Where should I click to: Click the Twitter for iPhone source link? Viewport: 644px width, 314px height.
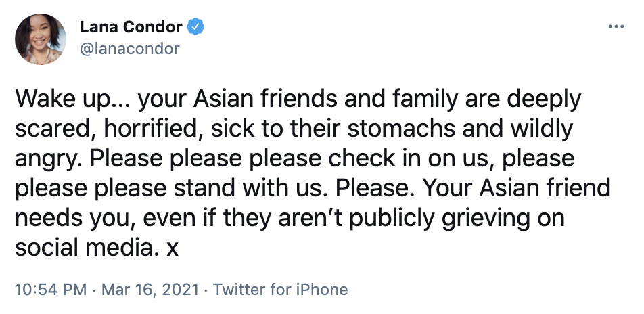click(x=280, y=290)
